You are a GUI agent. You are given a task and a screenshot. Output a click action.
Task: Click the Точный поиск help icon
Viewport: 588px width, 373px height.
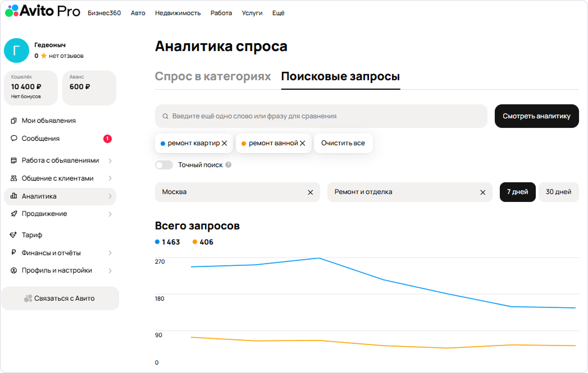click(x=229, y=165)
